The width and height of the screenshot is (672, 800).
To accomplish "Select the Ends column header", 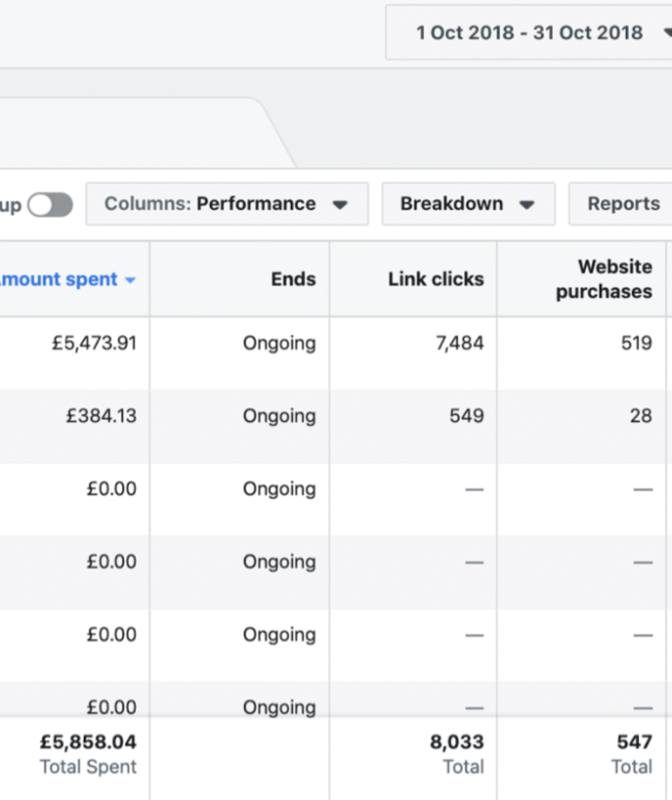I will pos(293,279).
